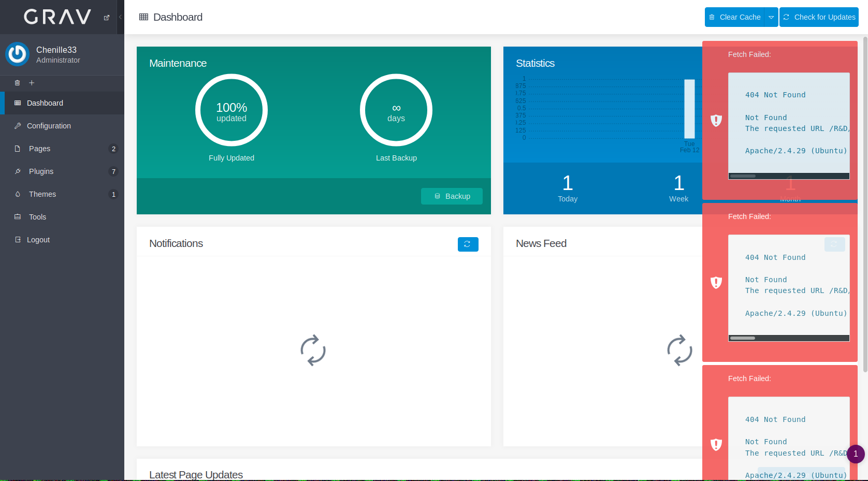Click the trash quick-tray icon in sidebar
868x481 pixels.
[x=17, y=83]
